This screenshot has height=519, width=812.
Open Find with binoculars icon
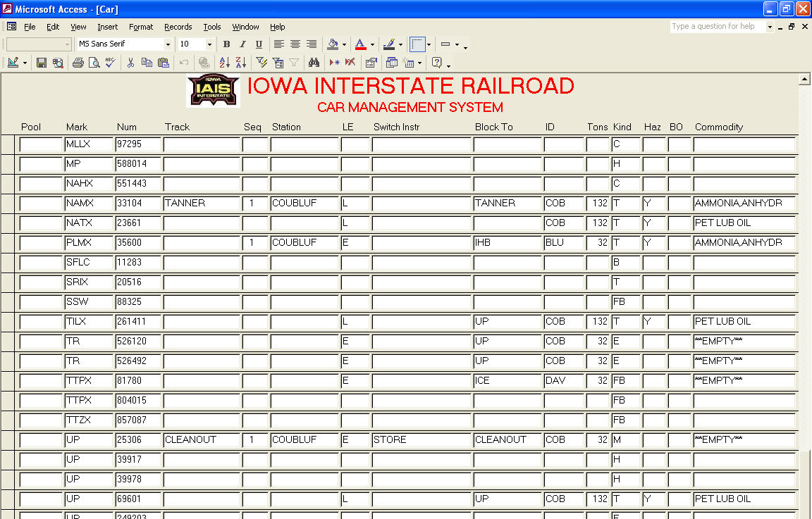click(314, 63)
